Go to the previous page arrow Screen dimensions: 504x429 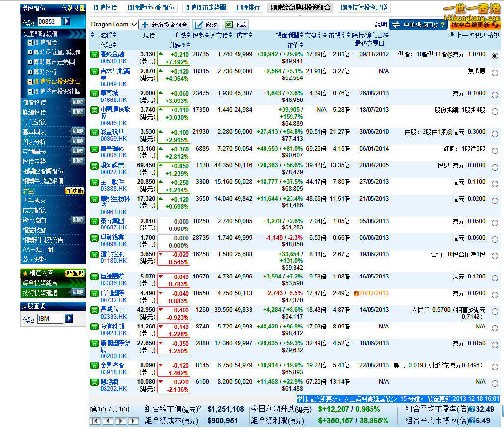click(x=108, y=421)
